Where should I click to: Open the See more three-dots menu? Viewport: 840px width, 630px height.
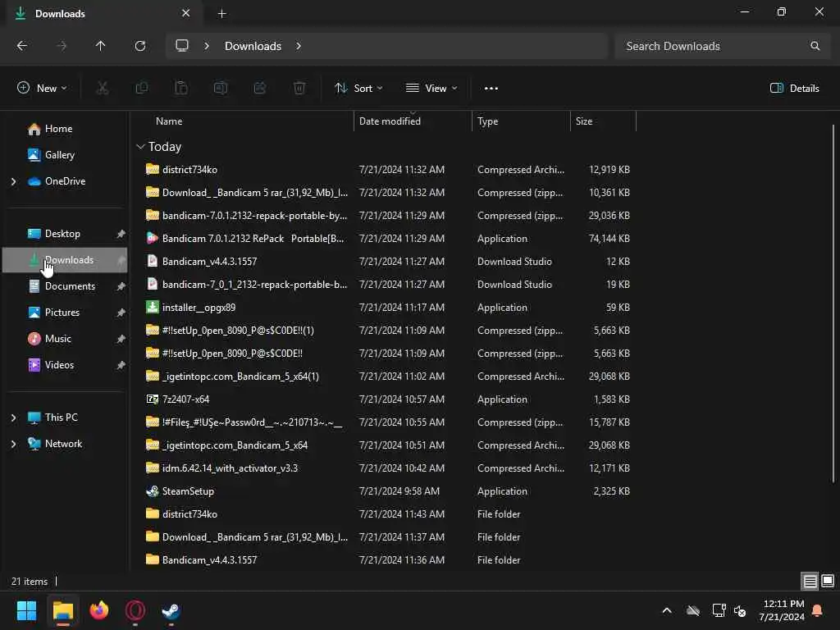click(491, 89)
